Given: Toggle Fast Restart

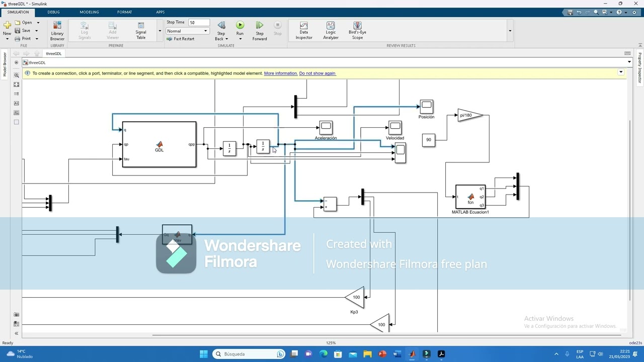Looking at the screenshot, I should click(180, 39).
